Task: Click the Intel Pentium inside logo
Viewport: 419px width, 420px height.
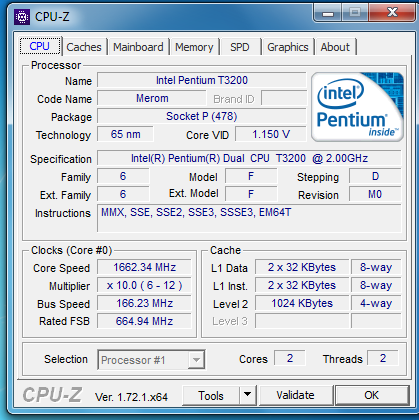Action: tap(357, 107)
